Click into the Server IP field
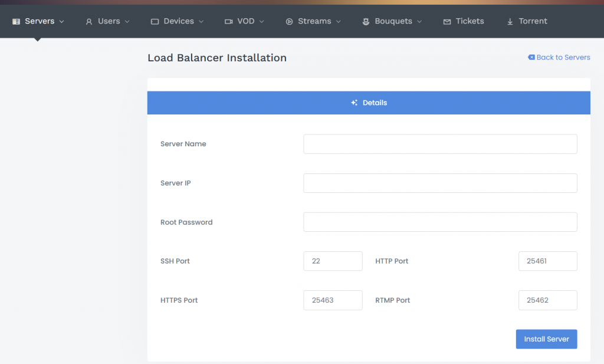This screenshot has height=364, width=604. 440,183
